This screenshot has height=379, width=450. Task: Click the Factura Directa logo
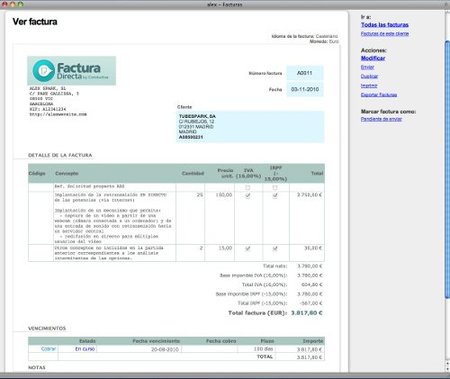71,71
